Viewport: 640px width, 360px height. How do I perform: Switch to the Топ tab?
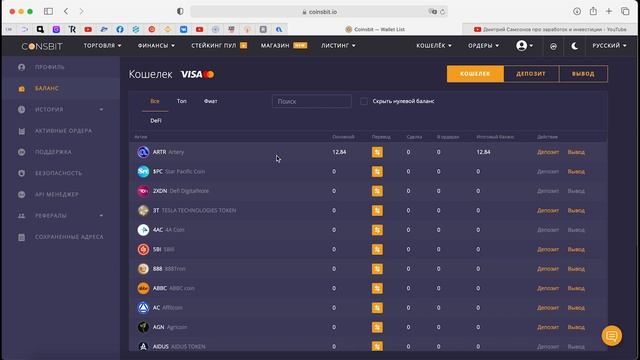pos(182,101)
